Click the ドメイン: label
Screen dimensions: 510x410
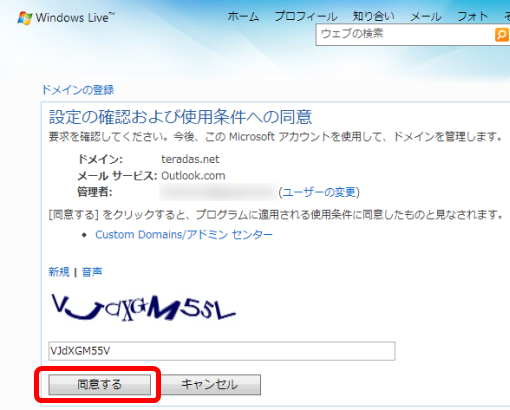100,159
